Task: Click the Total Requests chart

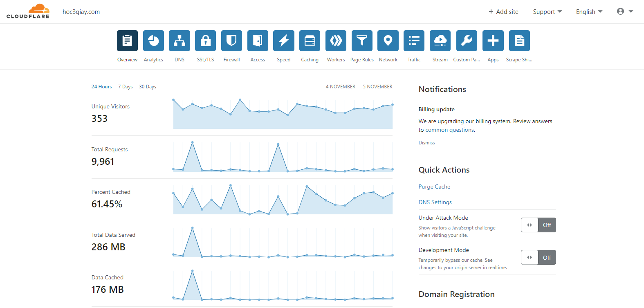Action: (283, 157)
